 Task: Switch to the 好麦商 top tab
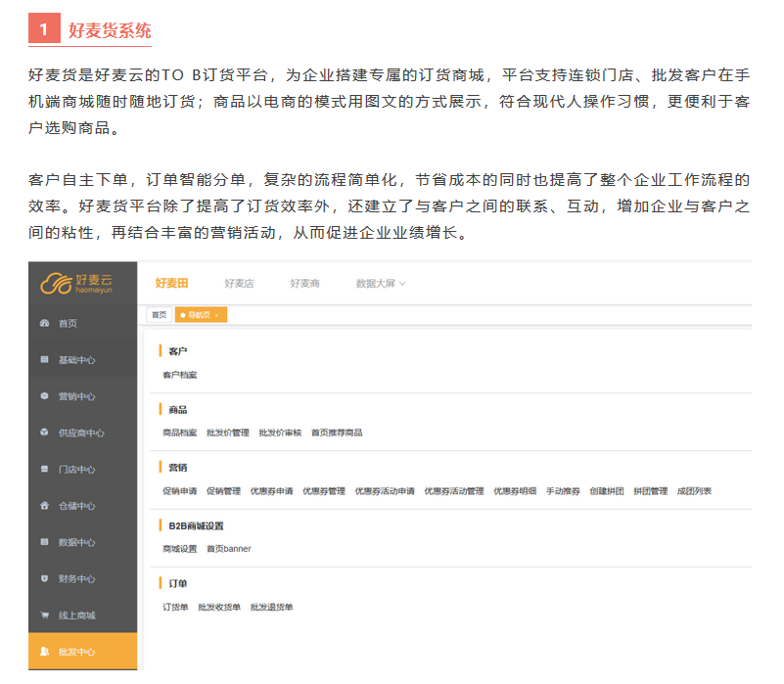tap(304, 284)
